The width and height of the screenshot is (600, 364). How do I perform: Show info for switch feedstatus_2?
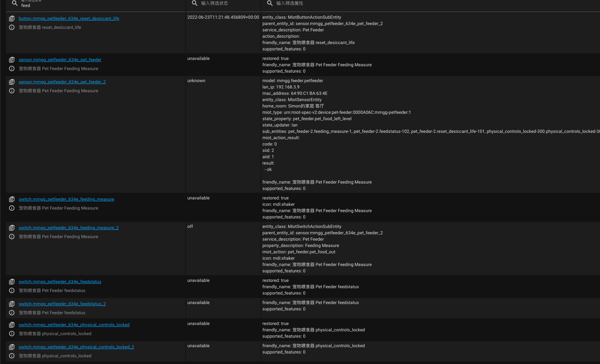click(12, 313)
